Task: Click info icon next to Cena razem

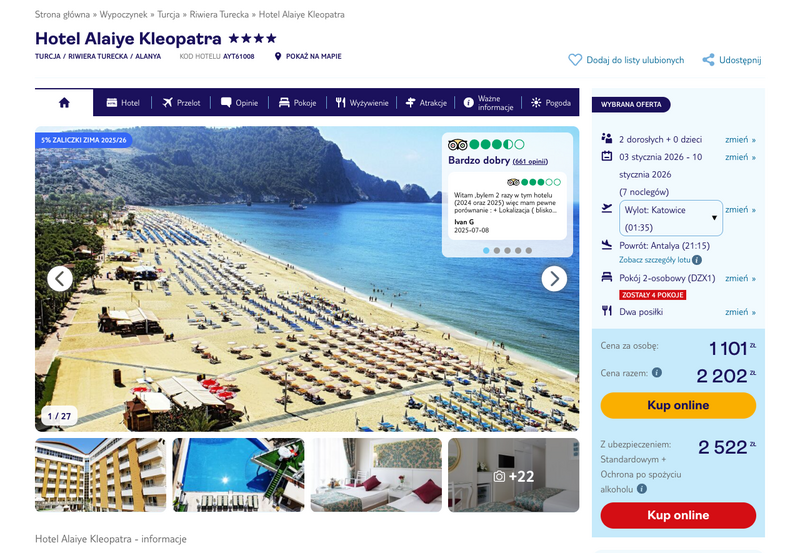Action: tap(657, 372)
